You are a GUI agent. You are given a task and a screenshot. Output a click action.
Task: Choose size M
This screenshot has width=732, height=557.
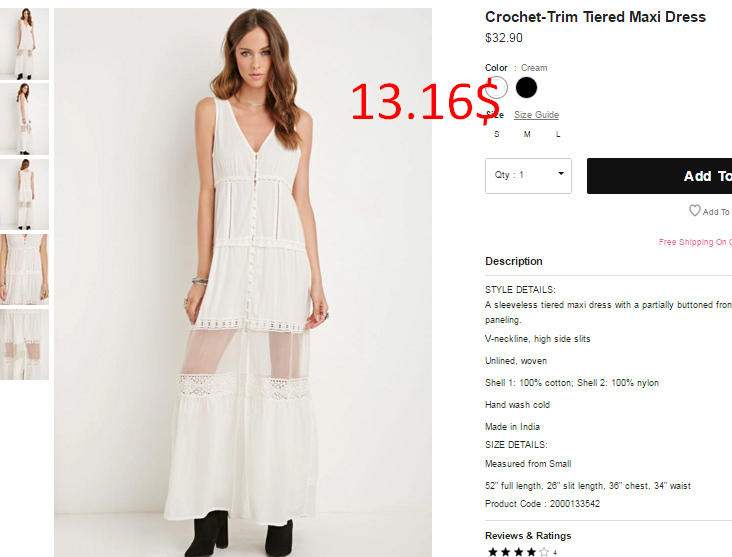(527, 134)
